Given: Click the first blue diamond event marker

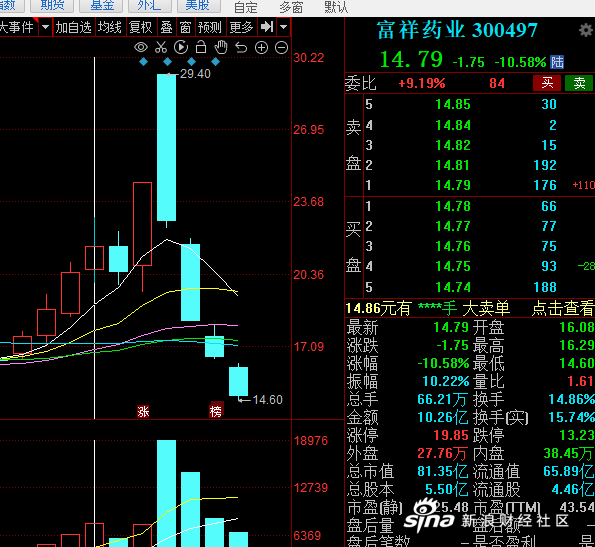Looking at the screenshot, I should [x=143, y=61].
